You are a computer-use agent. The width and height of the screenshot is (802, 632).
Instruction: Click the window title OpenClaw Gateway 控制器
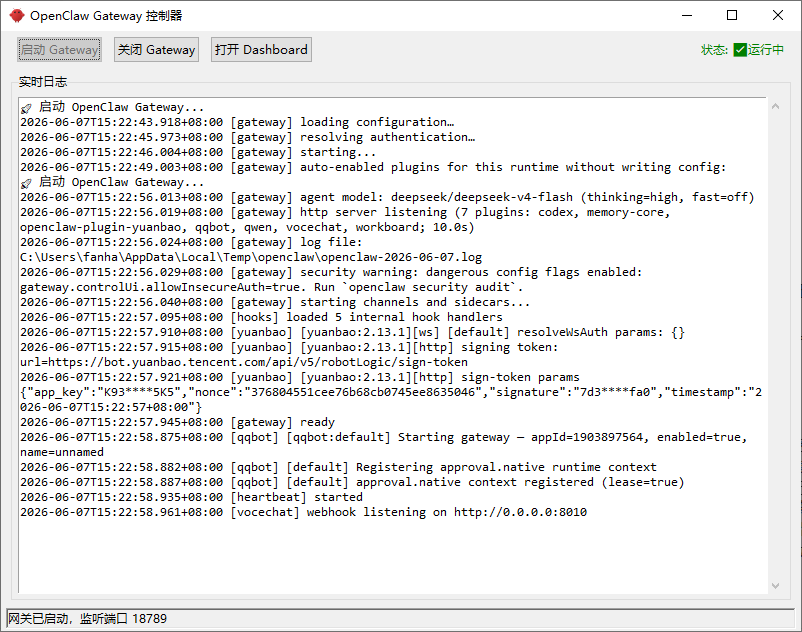point(106,16)
